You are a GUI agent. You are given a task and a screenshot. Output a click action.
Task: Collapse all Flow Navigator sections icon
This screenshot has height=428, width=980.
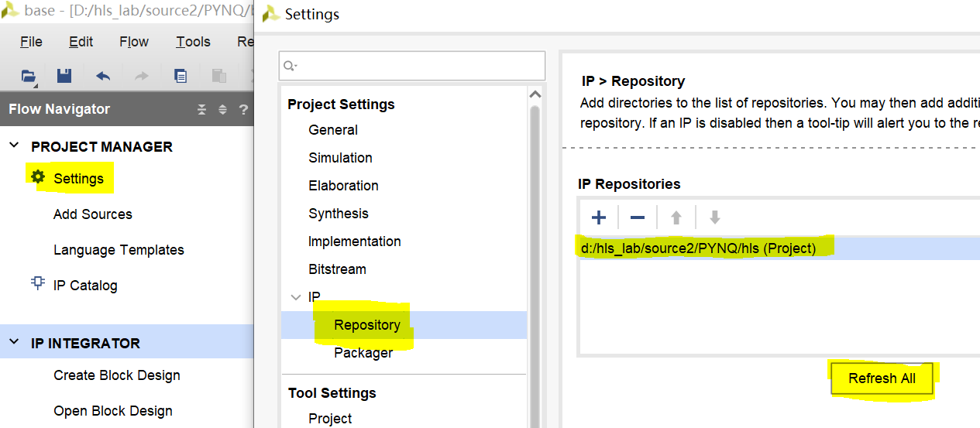click(x=202, y=109)
